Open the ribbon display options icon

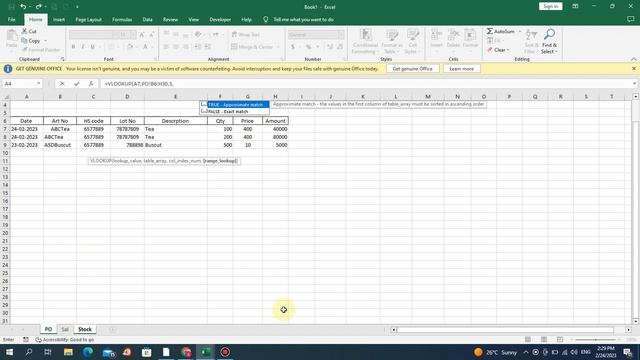pyautogui.click(x=575, y=6)
